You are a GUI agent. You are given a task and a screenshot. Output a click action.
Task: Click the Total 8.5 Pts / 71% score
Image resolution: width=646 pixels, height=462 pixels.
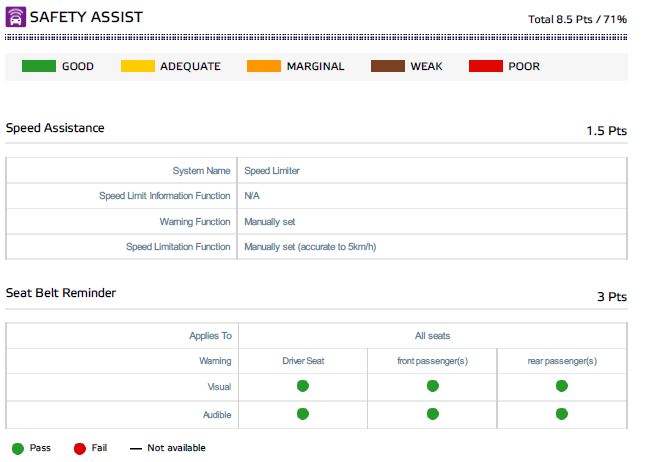point(577,19)
